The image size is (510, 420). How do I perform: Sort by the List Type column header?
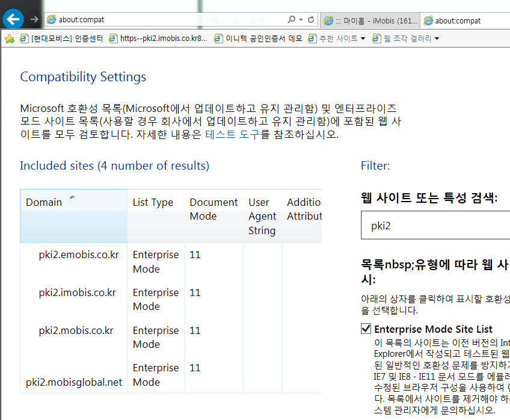point(156,215)
